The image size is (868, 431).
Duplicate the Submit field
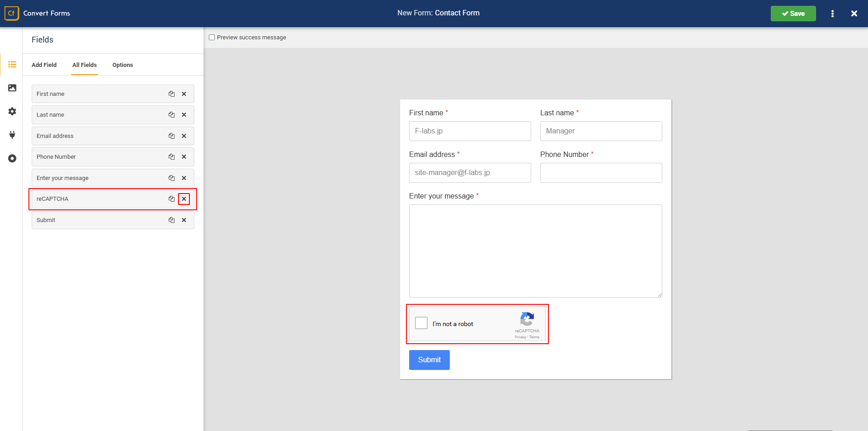click(x=171, y=220)
